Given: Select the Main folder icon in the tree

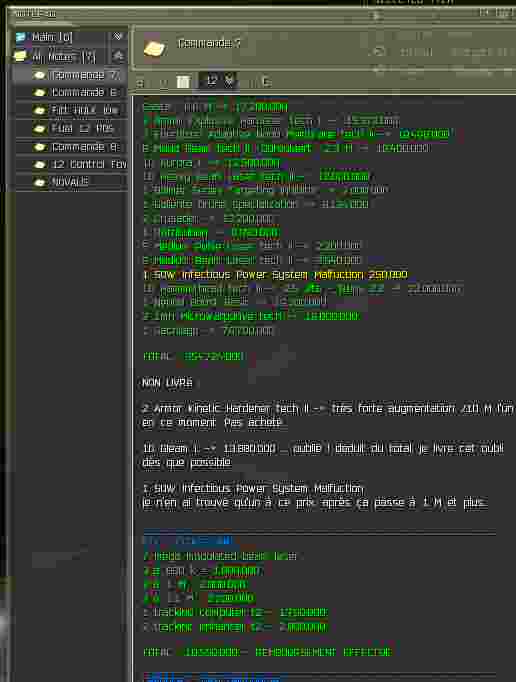Looking at the screenshot, I should pyautogui.click(x=20, y=37).
